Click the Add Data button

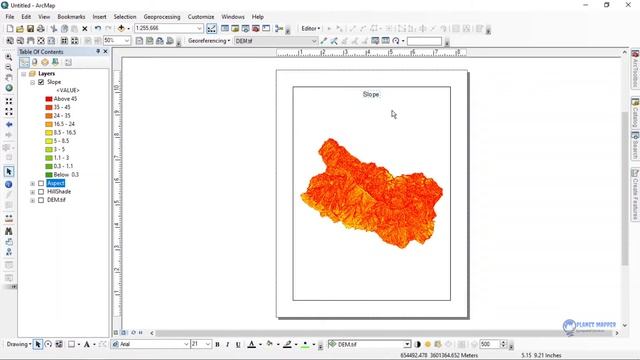[121, 29]
